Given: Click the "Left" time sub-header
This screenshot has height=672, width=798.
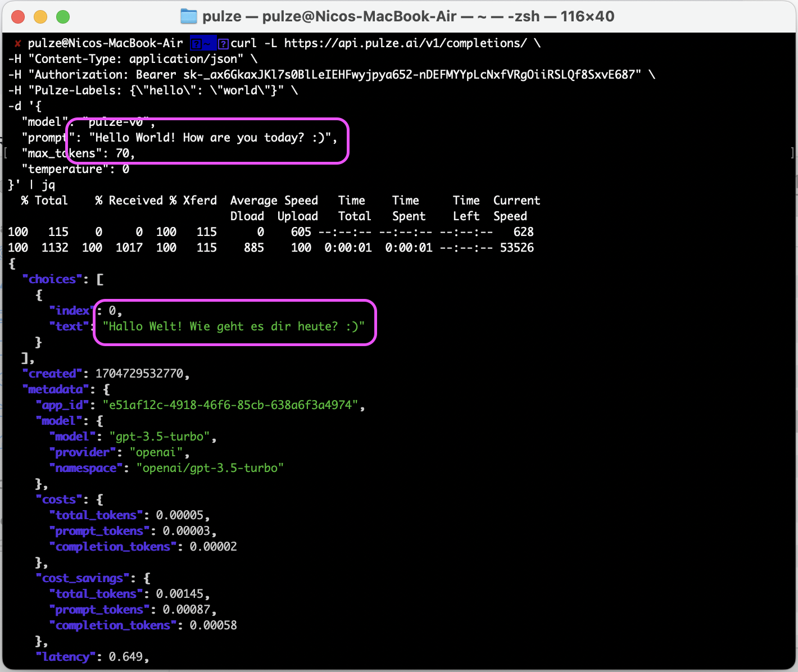Looking at the screenshot, I should (466, 216).
